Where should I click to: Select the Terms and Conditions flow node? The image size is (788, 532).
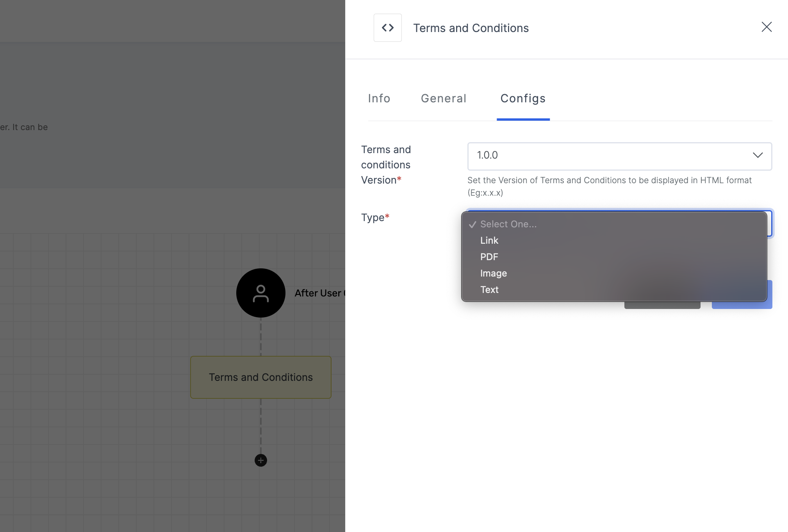(260, 377)
